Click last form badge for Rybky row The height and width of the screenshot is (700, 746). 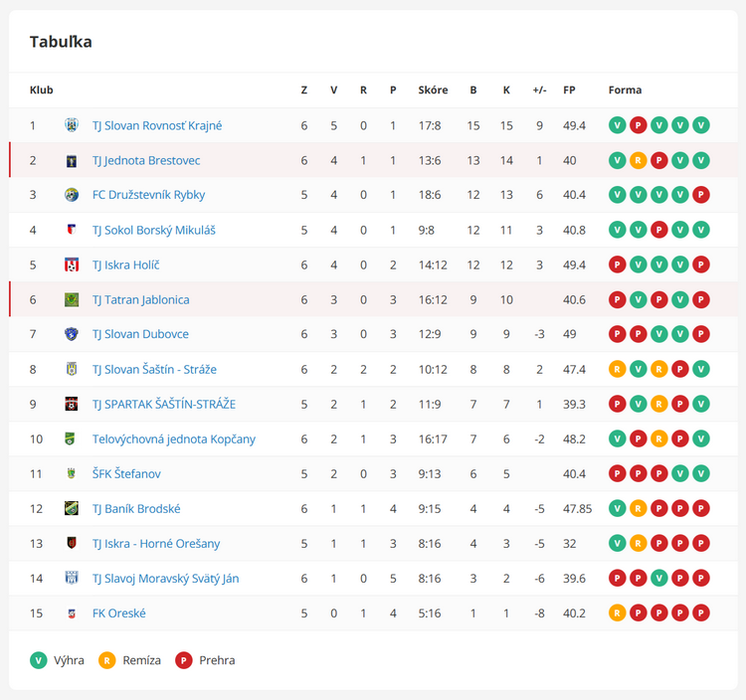[x=701, y=195]
